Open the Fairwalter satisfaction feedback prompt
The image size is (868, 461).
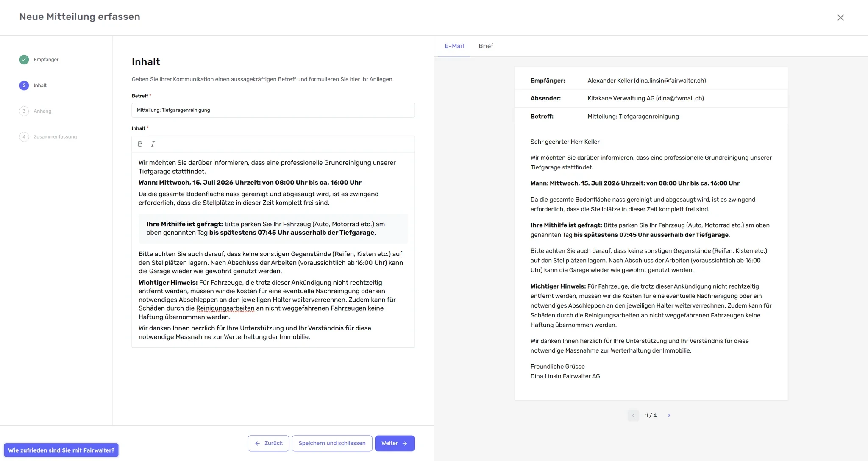click(x=61, y=450)
